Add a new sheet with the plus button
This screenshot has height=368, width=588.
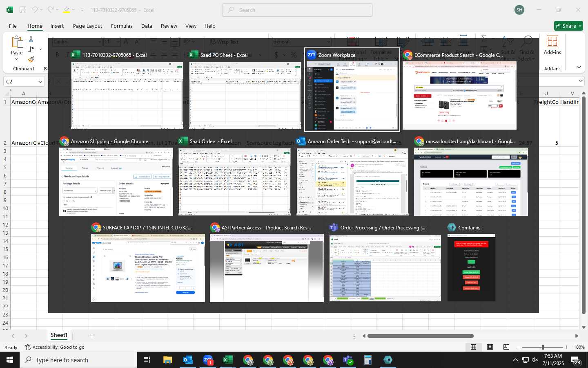(x=92, y=336)
